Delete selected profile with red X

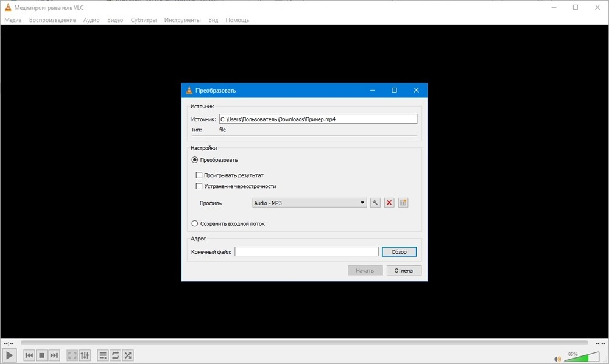389,203
